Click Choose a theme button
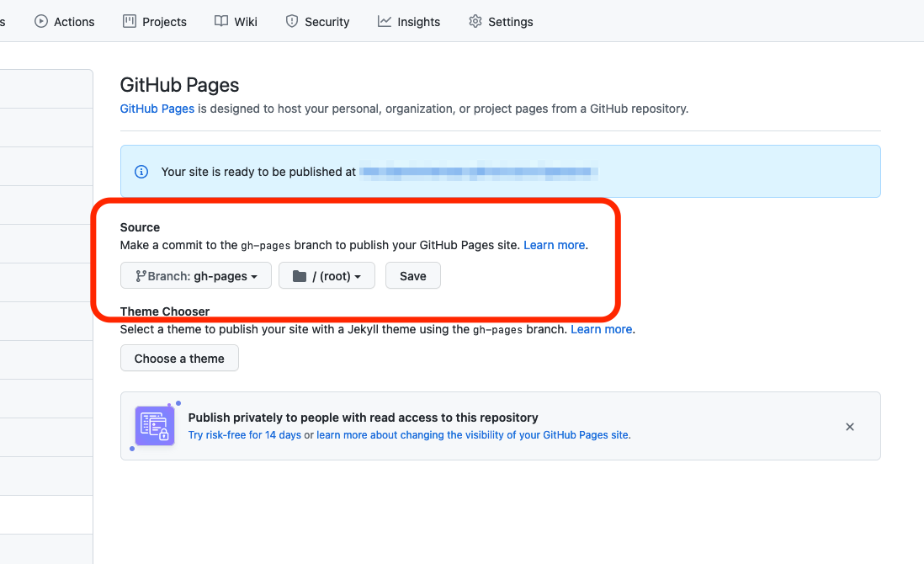 click(x=179, y=359)
